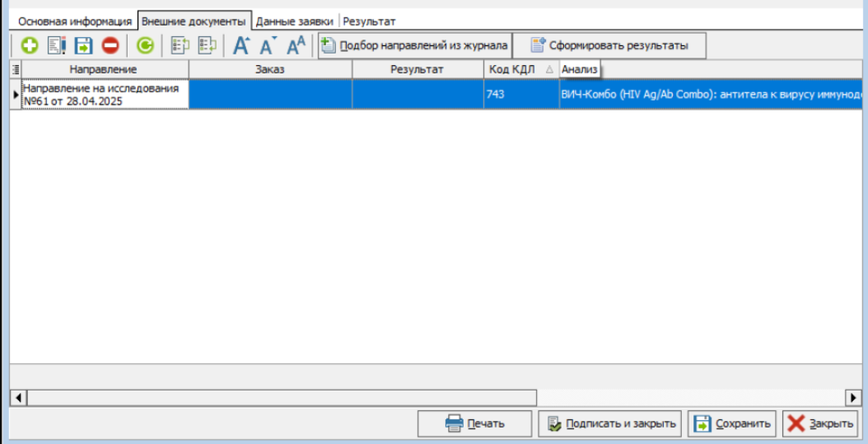Select the Направление на исследования №61 cell
This screenshot has height=444, width=868.
click(x=104, y=94)
